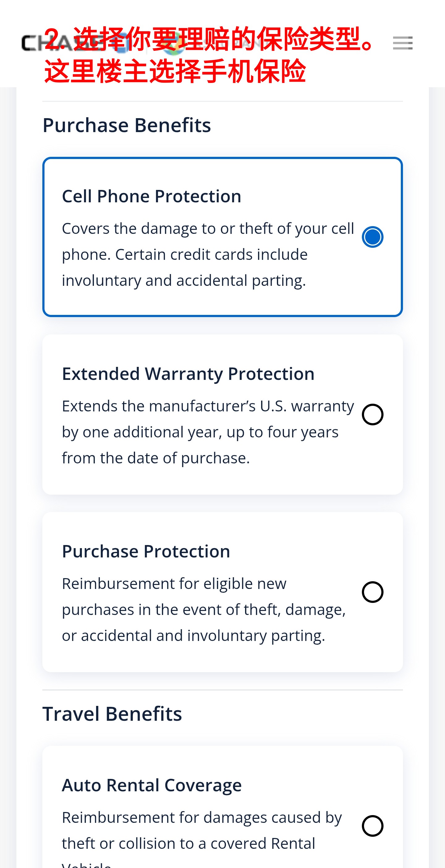This screenshot has height=868, width=445.
Task: Click the cell phone damage or theft description
Action: [208, 254]
